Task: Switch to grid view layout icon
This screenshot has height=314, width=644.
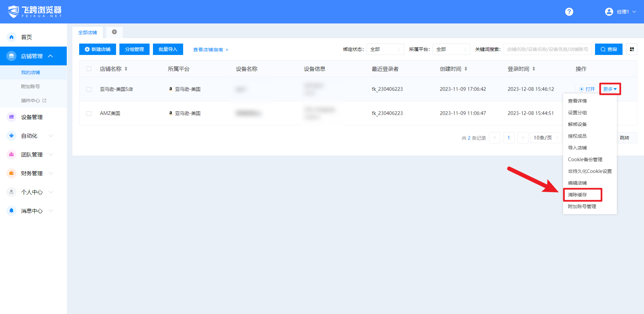Action: [632, 49]
